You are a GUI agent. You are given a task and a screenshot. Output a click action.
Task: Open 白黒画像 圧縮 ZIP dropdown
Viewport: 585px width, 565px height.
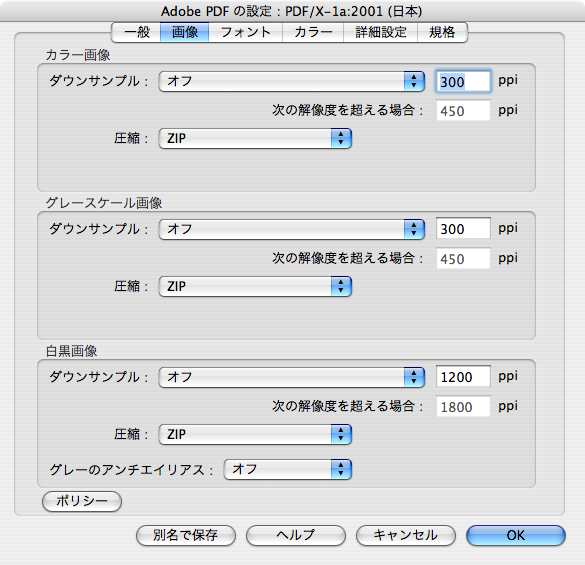[x=255, y=434]
